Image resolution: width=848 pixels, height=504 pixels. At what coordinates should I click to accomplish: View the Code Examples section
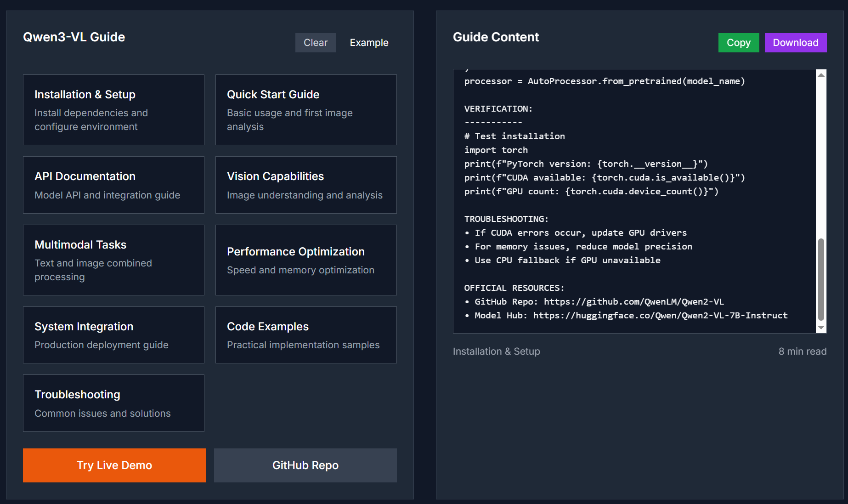click(x=305, y=334)
